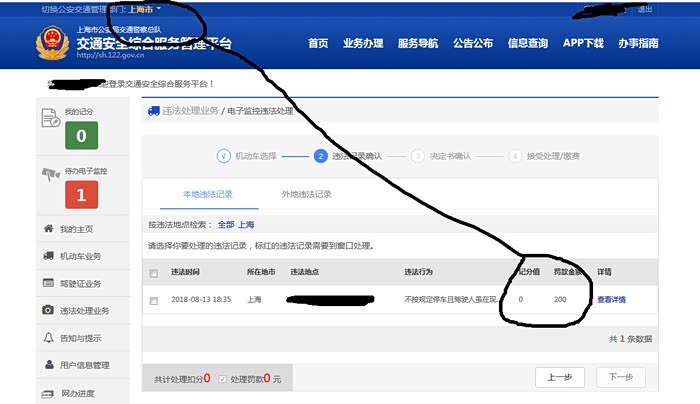The image size is (700, 404).
Task: Open the 上海市 department dropdown
Action: point(145,9)
